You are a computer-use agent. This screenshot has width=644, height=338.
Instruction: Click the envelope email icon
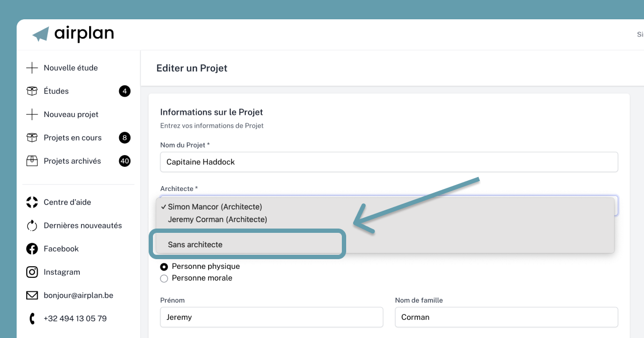pyautogui.click(x=32, y=296)
